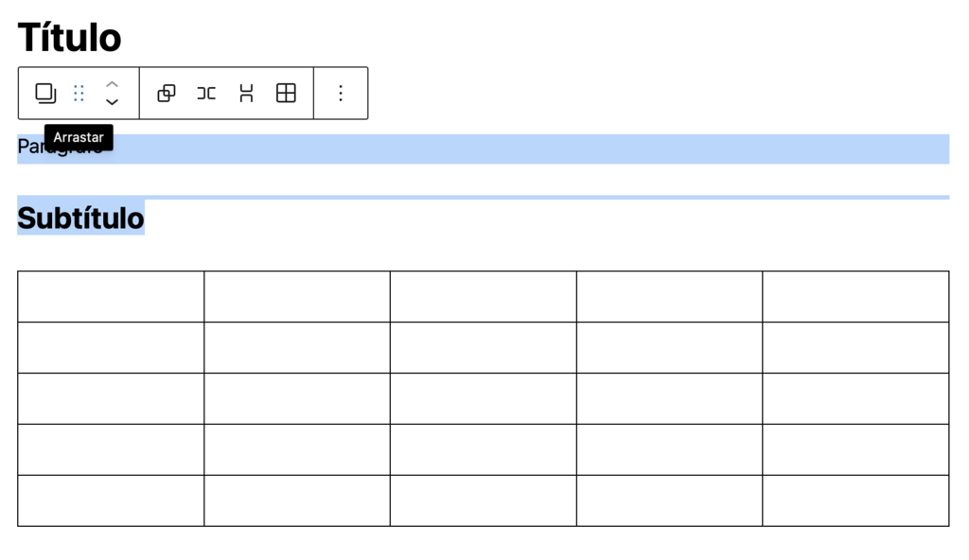Viewport: 969px width, 560px height.
Task: Click the first cell in the table's second row
Action: tap(111, 347)
